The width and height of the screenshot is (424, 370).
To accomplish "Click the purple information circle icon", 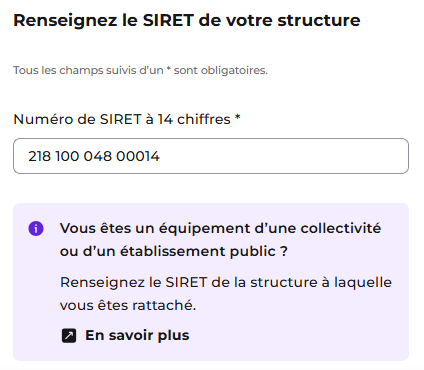I will click(x=36, y=229).
